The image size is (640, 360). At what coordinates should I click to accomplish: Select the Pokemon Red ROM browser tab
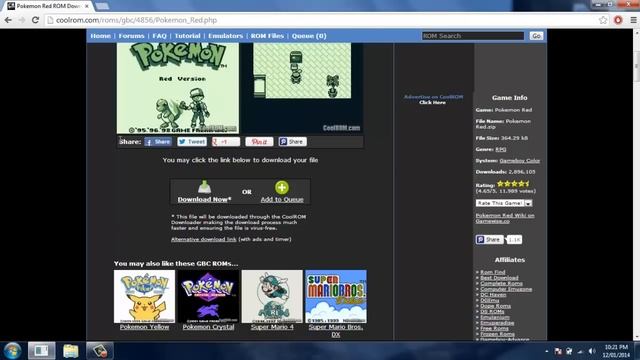click(x=48, y=6)
